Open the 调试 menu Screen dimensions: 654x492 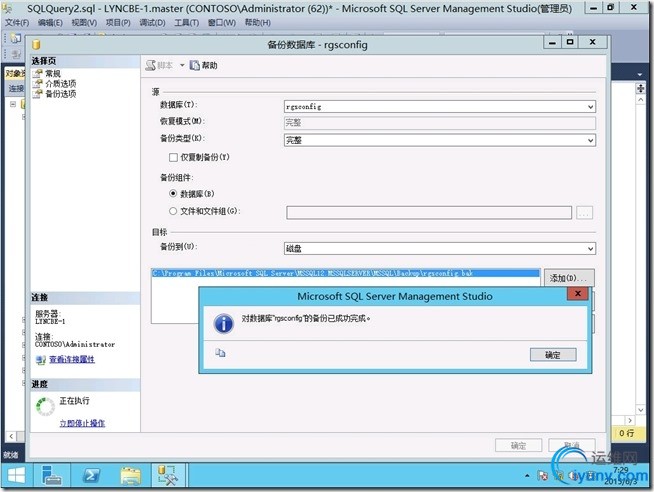(152, 23)
